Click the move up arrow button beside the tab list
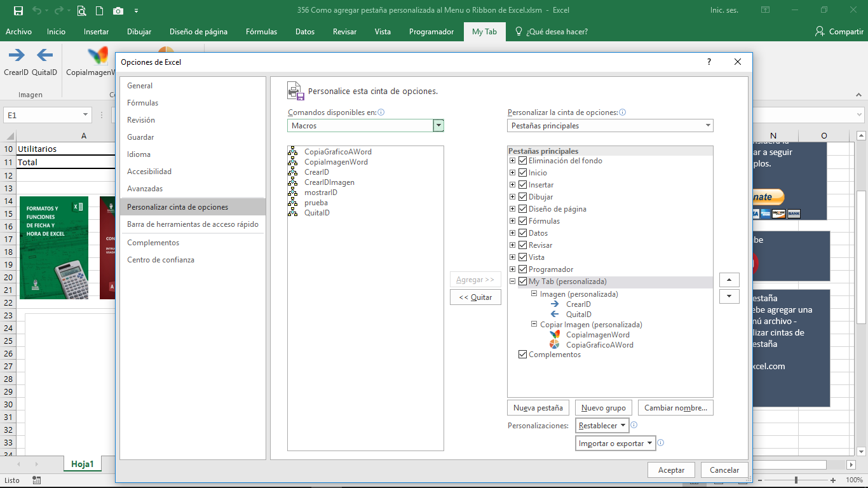This screenshot has width=868, height=488. (x=729, y=280)
